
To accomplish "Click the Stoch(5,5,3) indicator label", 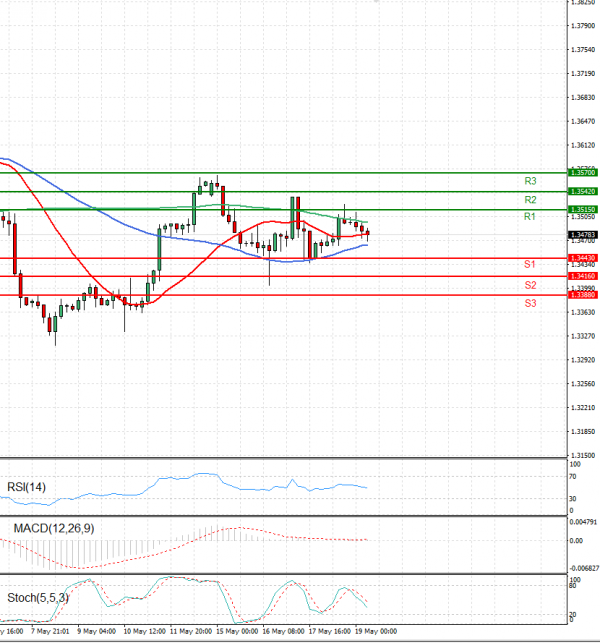I will click(x=38, y=598).
